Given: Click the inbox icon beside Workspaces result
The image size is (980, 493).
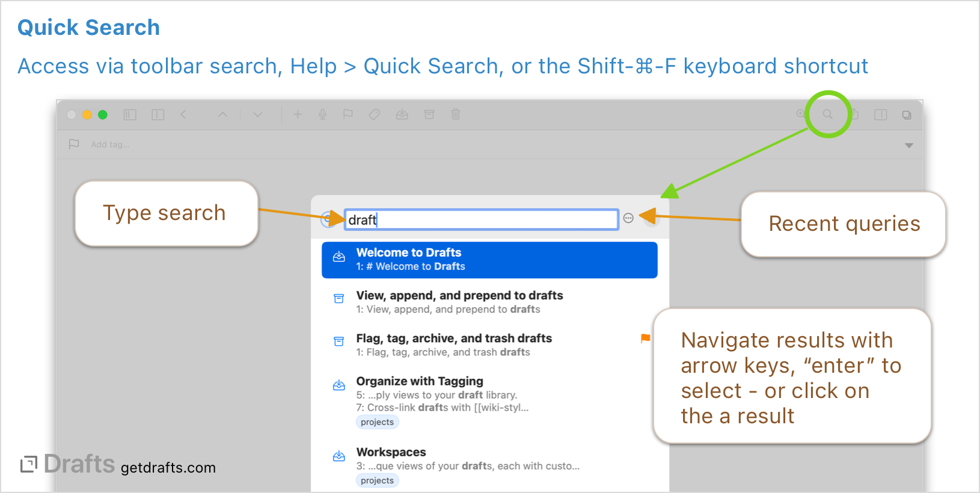Looking at the screenshot, I should click(339, 456).
